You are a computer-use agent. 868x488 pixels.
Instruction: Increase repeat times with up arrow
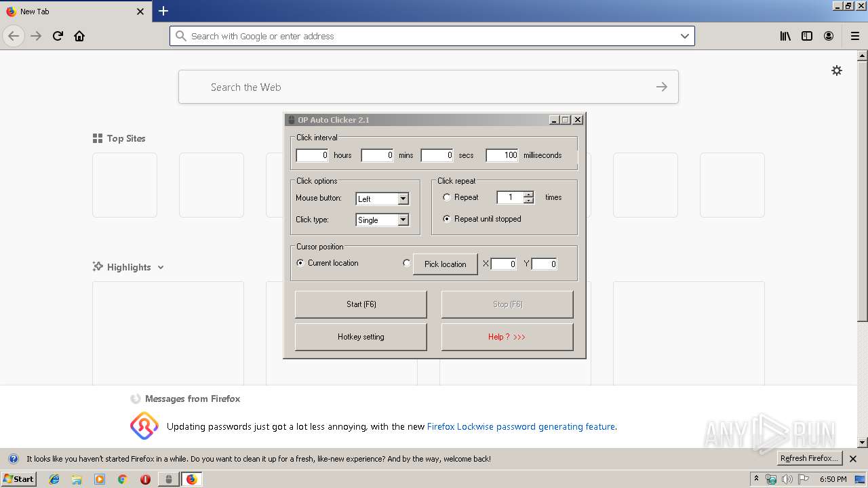(x=529, y=195)
